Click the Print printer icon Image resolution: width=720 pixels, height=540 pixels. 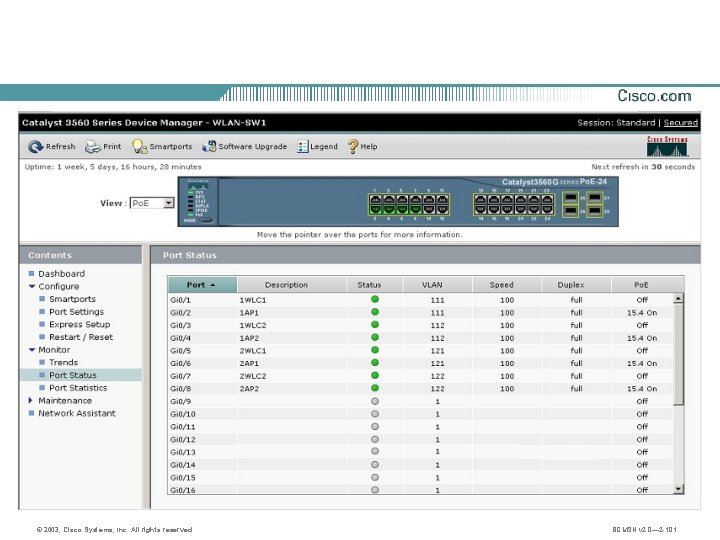click(x=93, y=147)
